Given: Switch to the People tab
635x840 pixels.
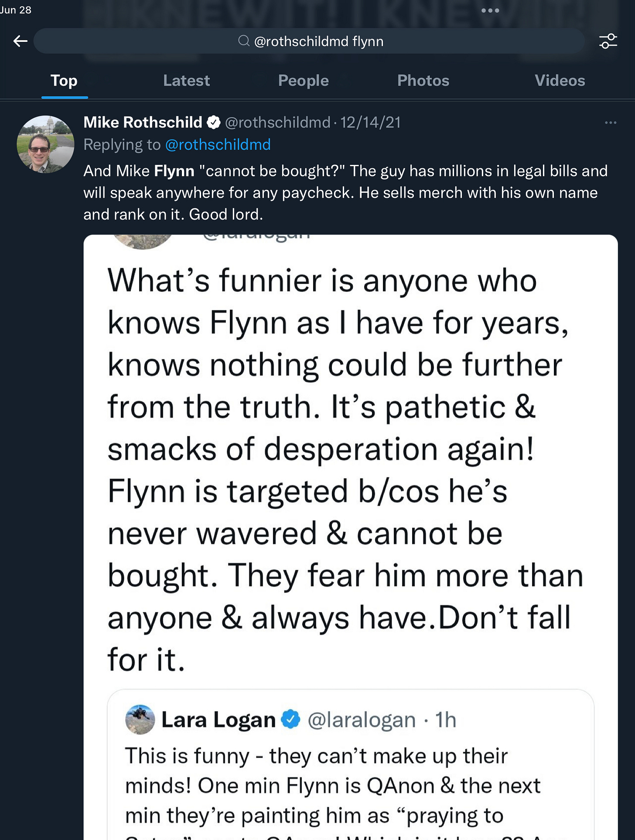Looking at the screenshot, I should coord(303,81).
